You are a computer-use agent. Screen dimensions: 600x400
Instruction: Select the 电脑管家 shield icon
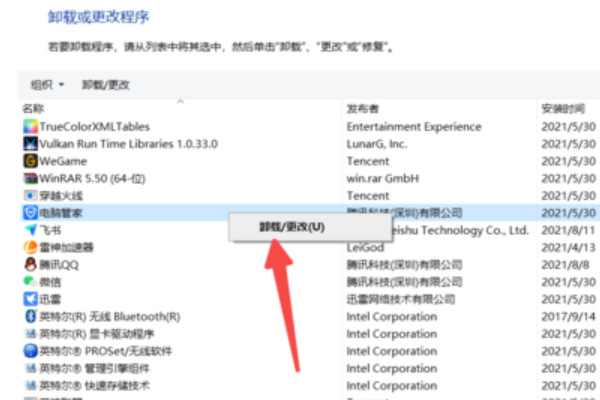coord(31,213)
